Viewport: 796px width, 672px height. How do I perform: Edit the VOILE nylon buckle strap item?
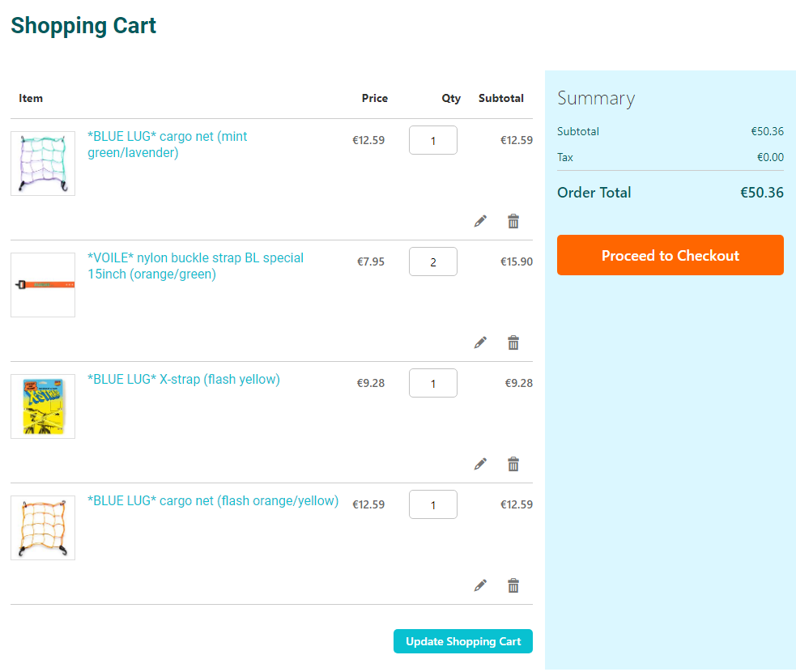[480, 342]
